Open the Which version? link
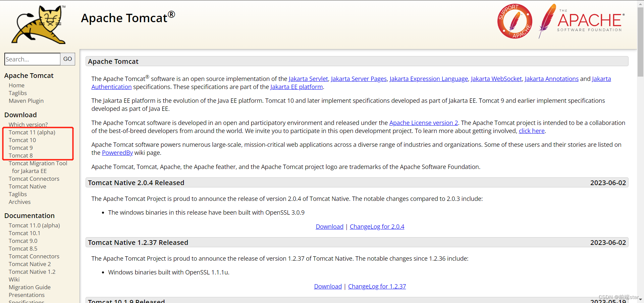644x303 pixels. [x=28, y=125]
